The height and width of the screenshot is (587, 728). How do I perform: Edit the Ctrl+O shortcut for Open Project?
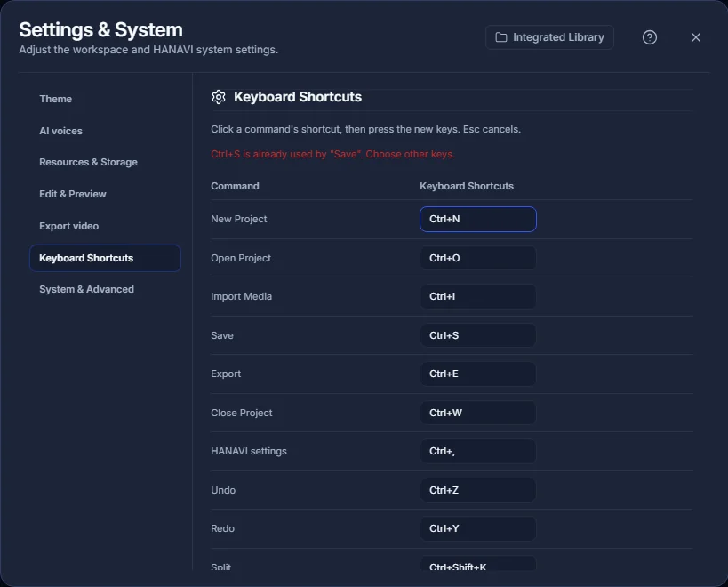click(x=477, y=258)
